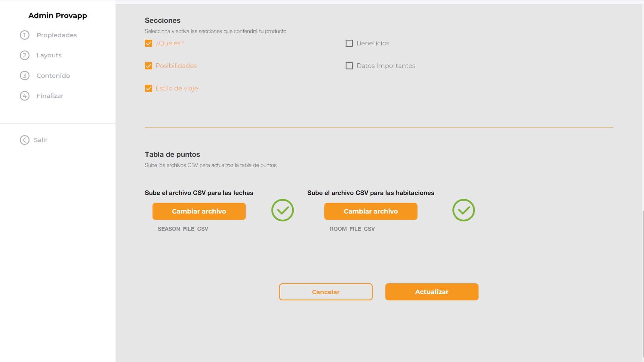Image resolution: width=644 pixels, height=362 pixels.
Task: Click the Cancelar button
Action: pos(326,292)
